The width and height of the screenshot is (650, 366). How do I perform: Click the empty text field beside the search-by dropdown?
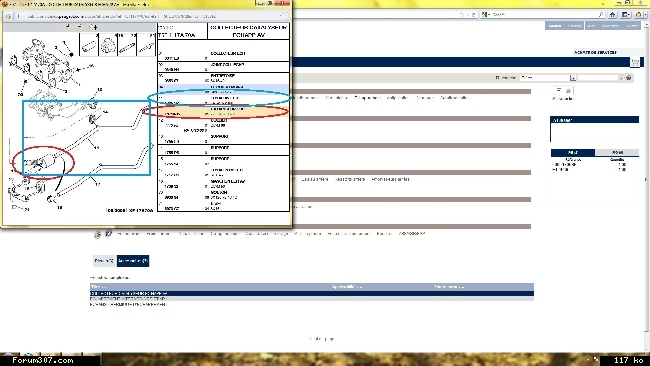597,78
